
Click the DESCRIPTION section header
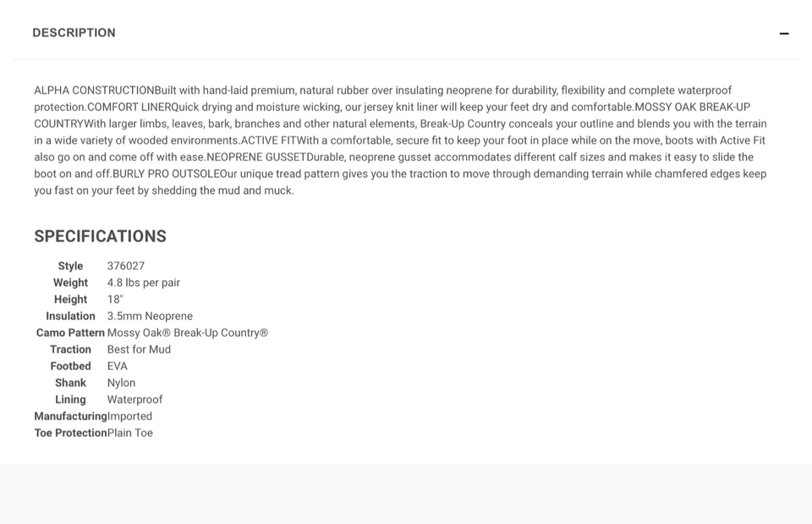click(74, 33)
